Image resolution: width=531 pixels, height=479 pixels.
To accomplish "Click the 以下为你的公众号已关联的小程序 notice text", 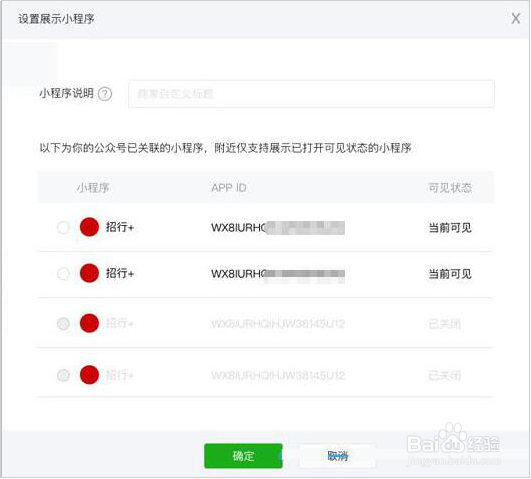I will (x=226, y=148).
